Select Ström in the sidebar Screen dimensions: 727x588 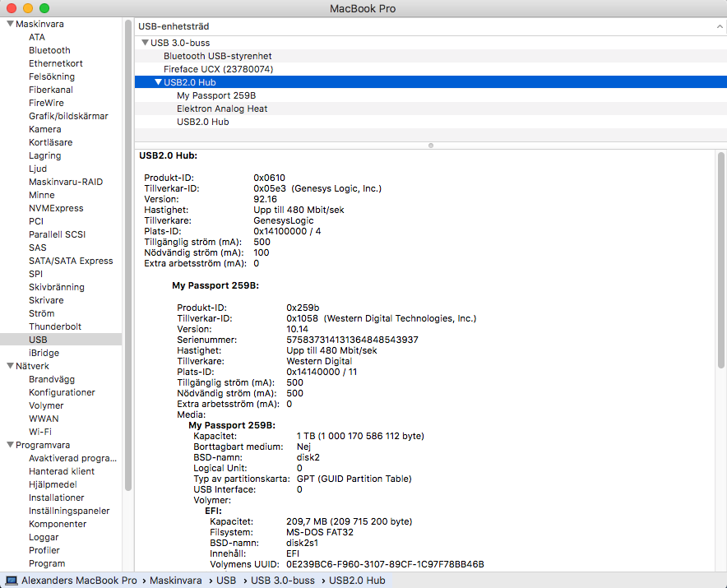tap(42, 313)
